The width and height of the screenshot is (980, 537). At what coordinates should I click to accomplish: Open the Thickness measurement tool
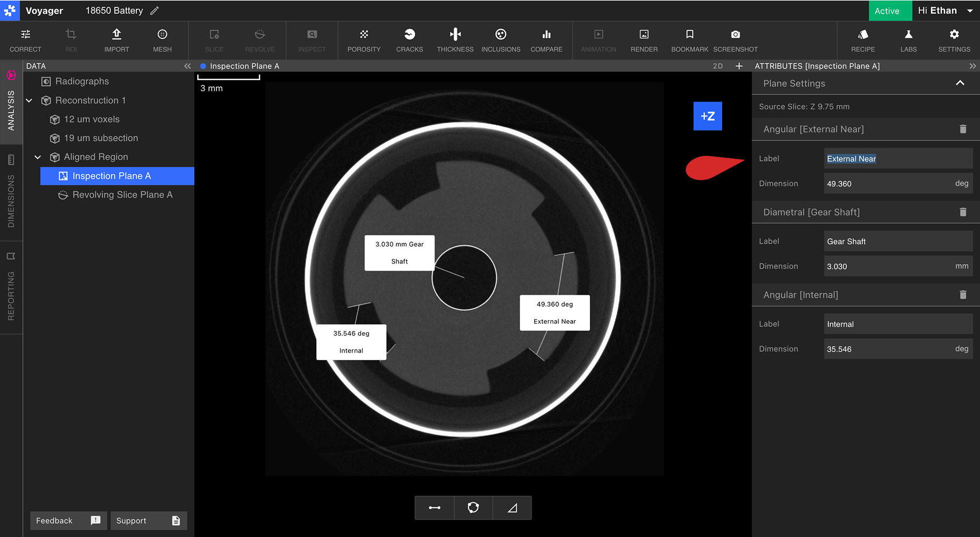coord(455,41)
